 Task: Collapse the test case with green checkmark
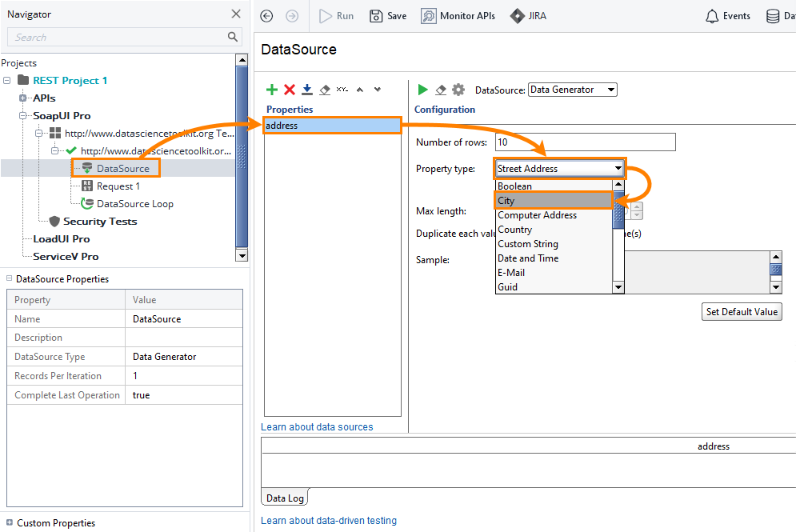pyautogui.click(x=55, y=150)
